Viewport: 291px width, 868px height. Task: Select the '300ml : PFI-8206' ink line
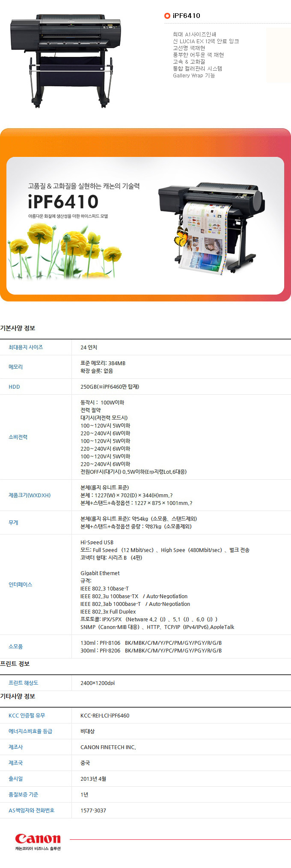[x=151, y=650]
